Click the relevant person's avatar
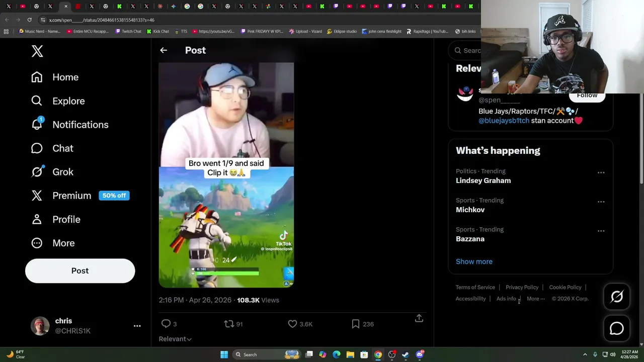This screenshot has height=362, width=644. [465, 94]
